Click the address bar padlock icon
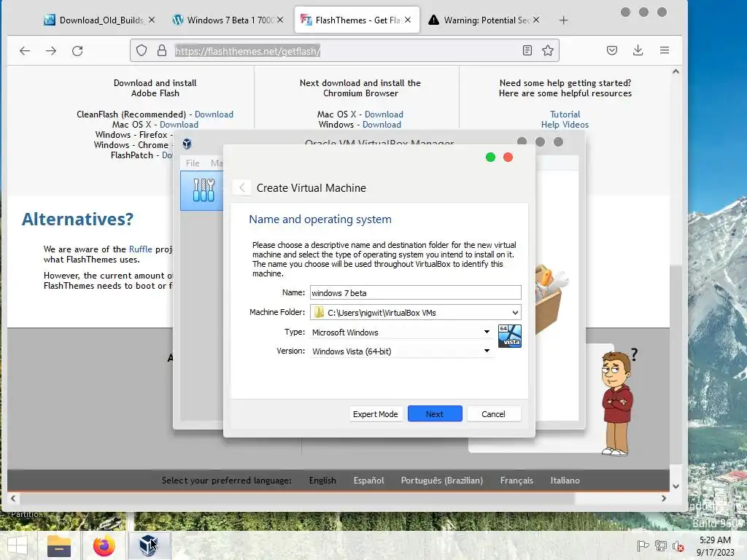This screenshot has width=747, height=560. point(162,50)
